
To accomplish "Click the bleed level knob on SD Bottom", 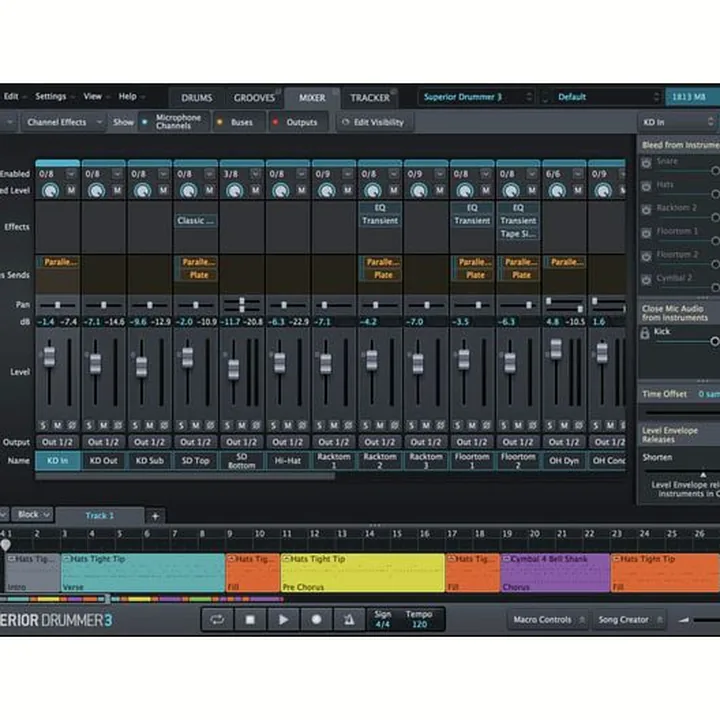I will tap(235, 190).
